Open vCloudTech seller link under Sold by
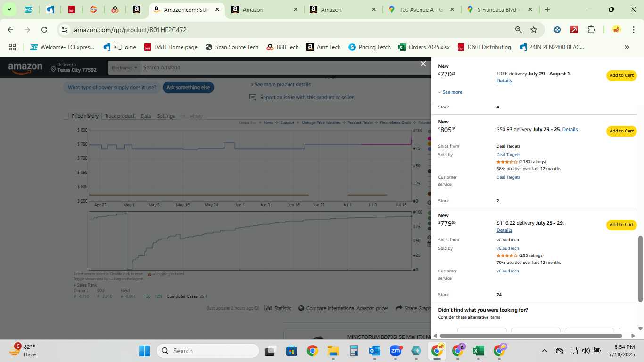Image resolution: width=644 pixels, height=362 pixels. tap(507, 248)
